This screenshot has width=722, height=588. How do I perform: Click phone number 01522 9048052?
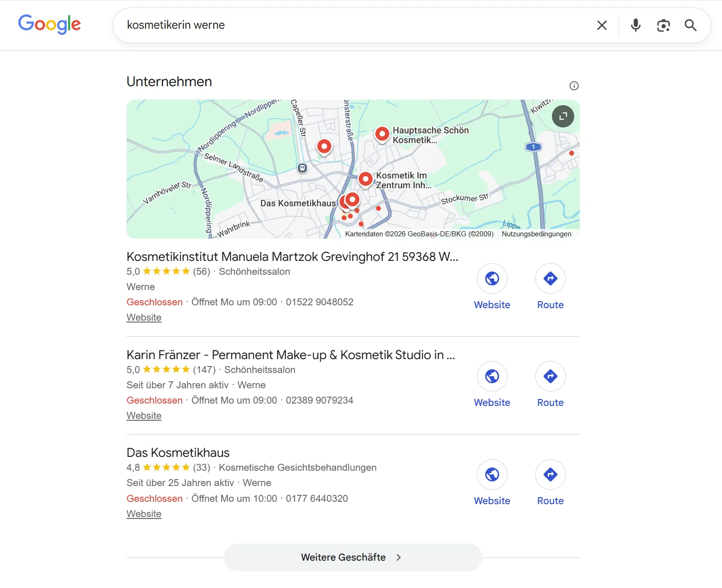coord(320,302)
